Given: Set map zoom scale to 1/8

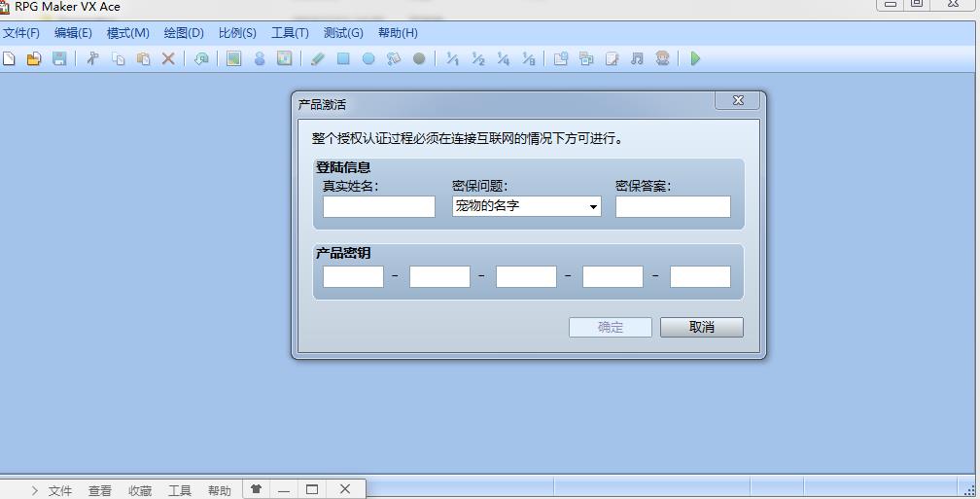Looking at the screenshot, I should tap(529, 58).
